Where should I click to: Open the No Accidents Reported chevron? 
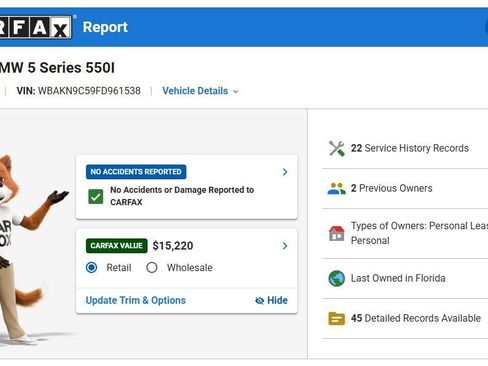point(285,172)
